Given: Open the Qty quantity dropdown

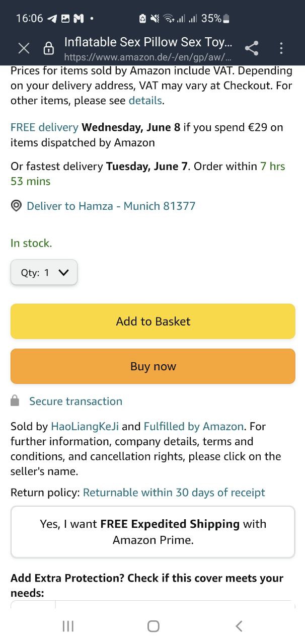Looking at the screenshot, I should click(x=44, y=272).
